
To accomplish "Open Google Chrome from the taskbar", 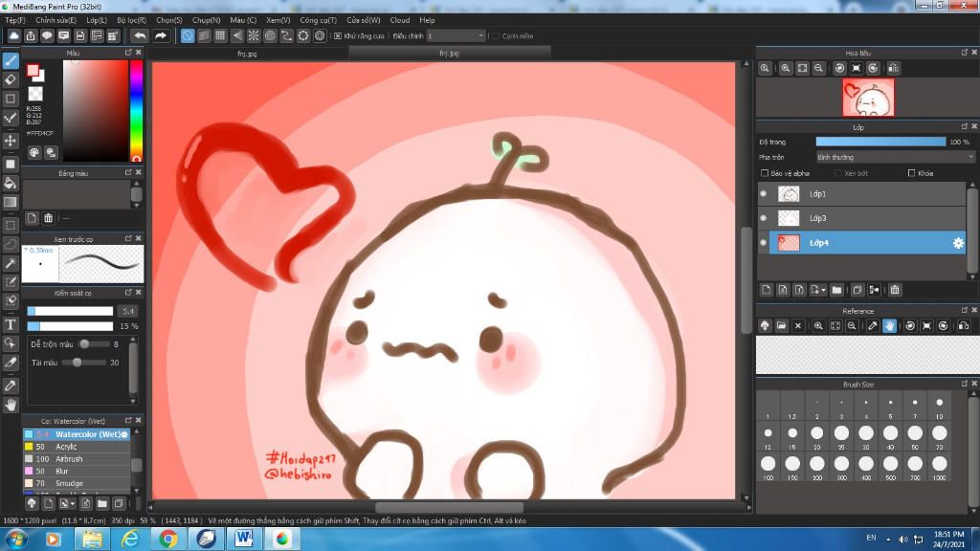I will pyautogui.click(x=168, y=539).
